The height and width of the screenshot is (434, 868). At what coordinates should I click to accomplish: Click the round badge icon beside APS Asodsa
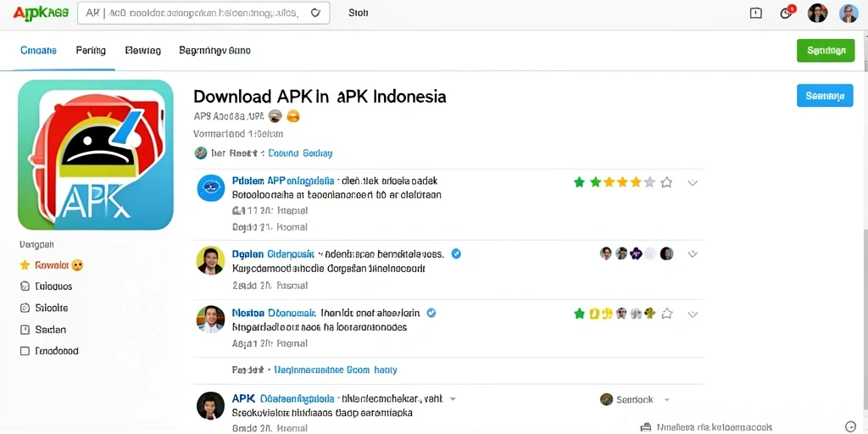275,116
